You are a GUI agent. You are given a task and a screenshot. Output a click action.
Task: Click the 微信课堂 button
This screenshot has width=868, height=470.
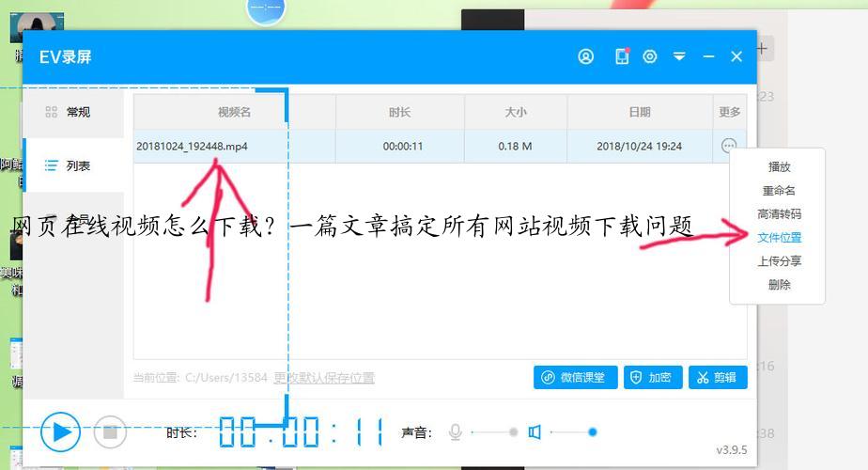(575, 378)
